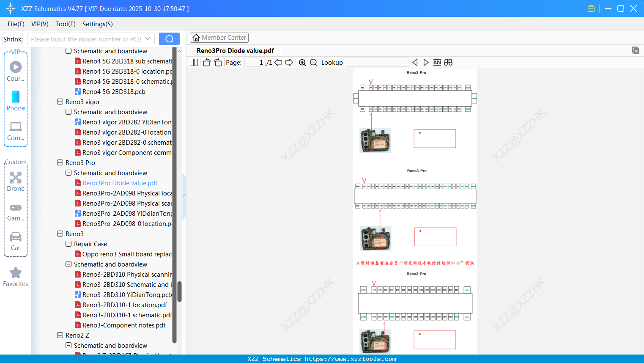Open the Courses section in the VIP sidebar
The image size is (644, 363).
click(16, 71)
